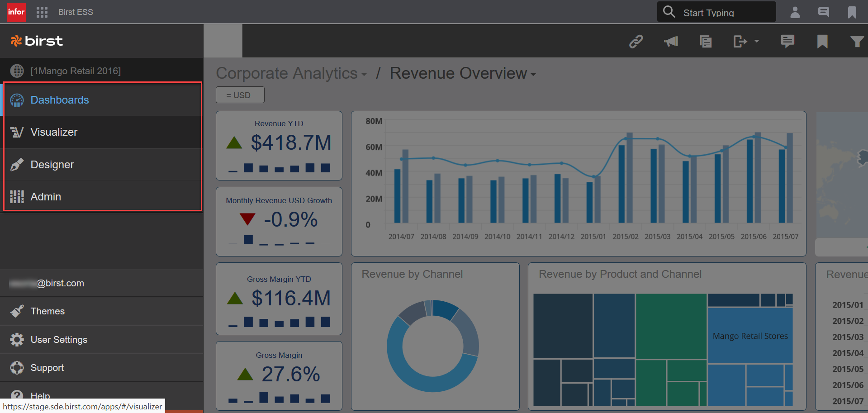The image size is (868, 413).
Task: Open the chat messages icon in top bar
Action: [824, 12]
